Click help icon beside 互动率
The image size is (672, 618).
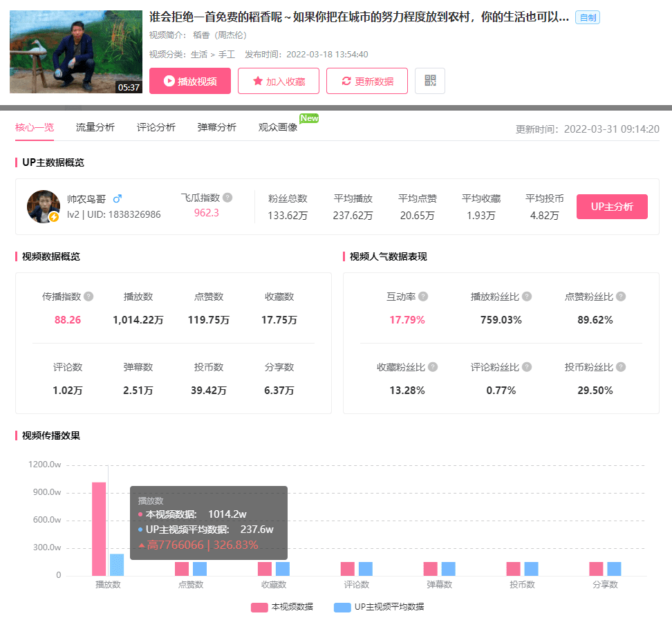(423, 297)
